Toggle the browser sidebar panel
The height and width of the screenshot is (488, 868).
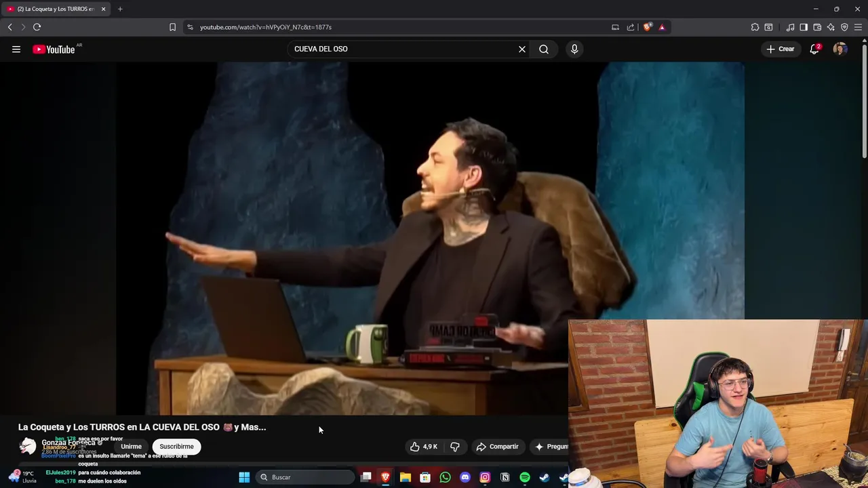click(x=804, y=27)
